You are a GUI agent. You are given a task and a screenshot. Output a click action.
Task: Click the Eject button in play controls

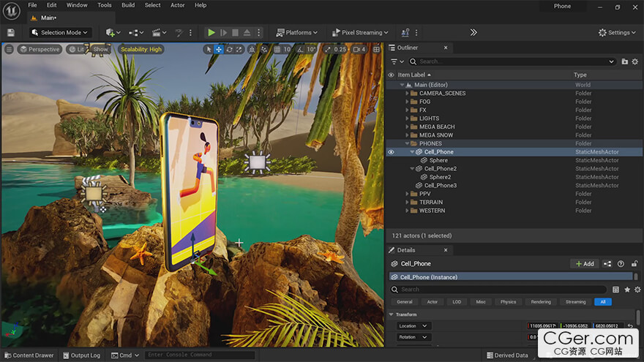pos(248,33)
